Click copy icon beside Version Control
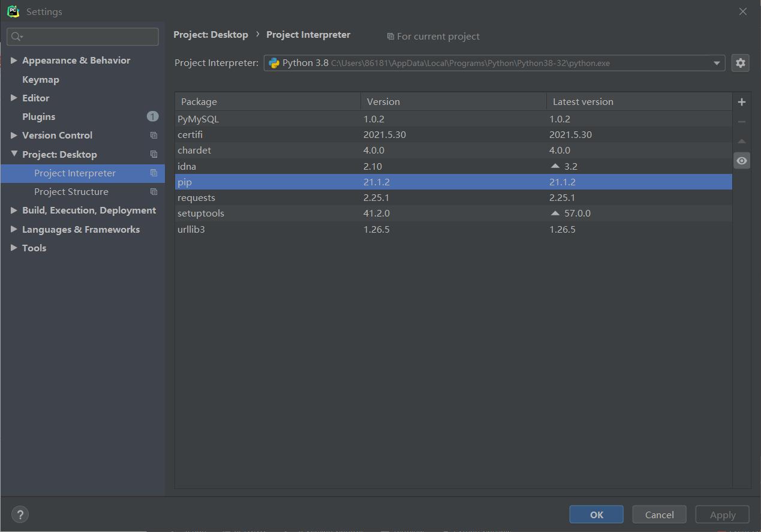 [154, 136]
